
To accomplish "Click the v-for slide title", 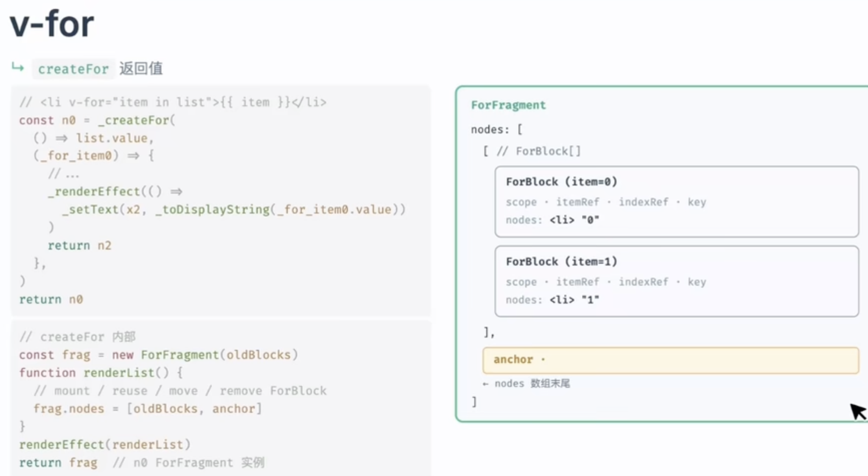I will [x=52, y=24].
